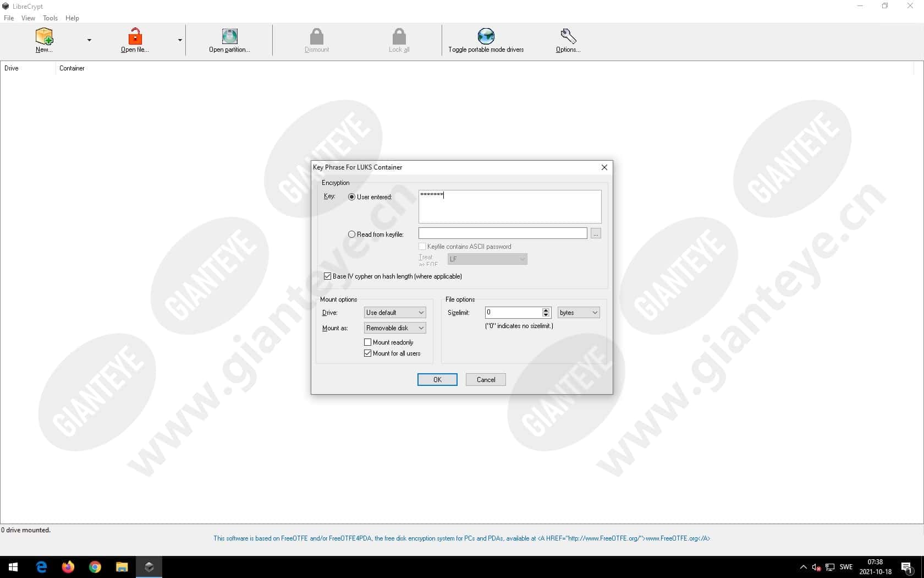
Task: Click the keyfile path input field
Action: click(503, 233)
